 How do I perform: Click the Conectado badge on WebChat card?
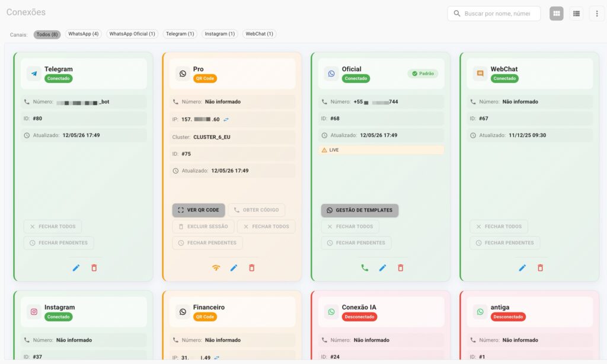504,79
